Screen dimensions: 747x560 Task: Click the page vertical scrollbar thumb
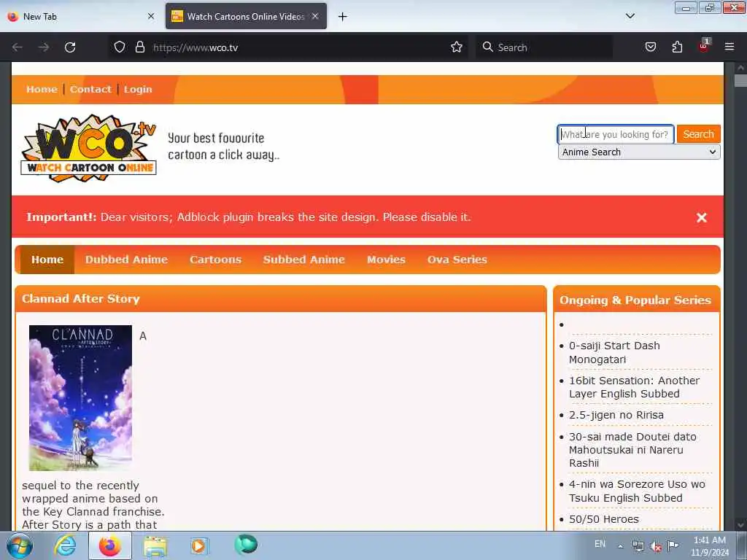click(740, 81)
